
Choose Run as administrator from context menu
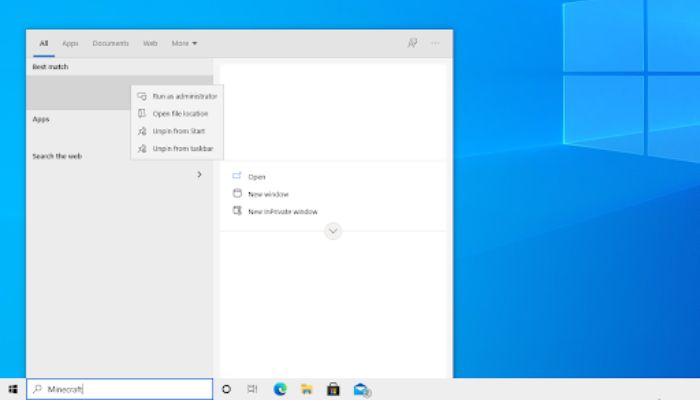click(177, 96)
